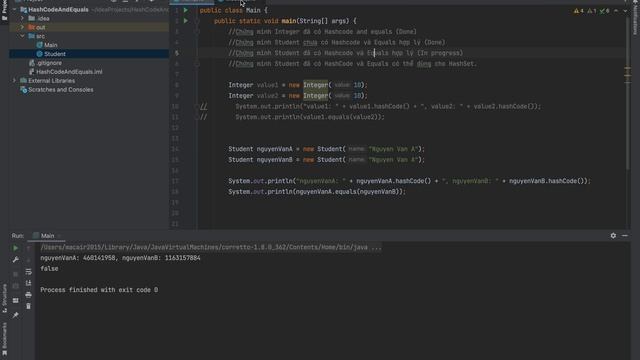Viewport: 640px width, 360px height.
Task: Click the orange out folder icon
Action: coord(32,27)
